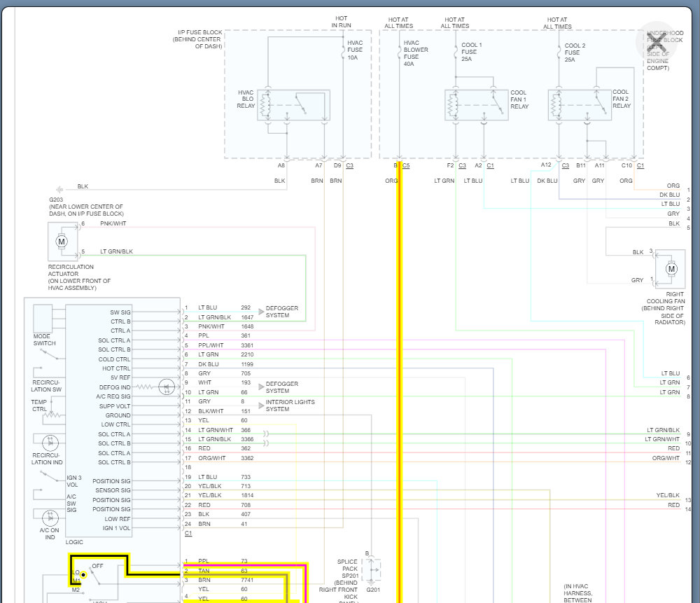Click the 5V REF label
This screenshot has width=700, height=603.
120,378
